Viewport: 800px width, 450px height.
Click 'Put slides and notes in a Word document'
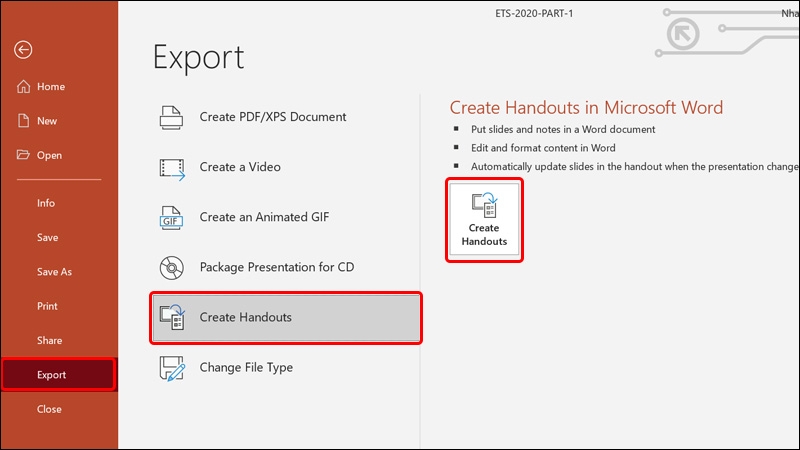[563, 130]
